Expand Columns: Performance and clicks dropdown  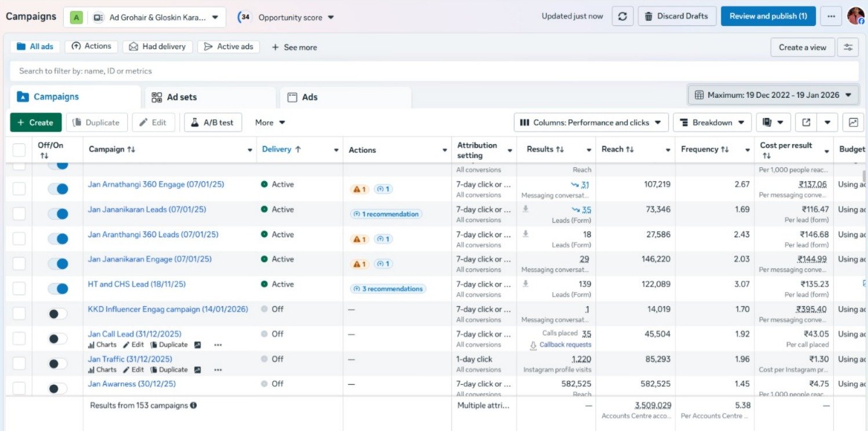591,123
